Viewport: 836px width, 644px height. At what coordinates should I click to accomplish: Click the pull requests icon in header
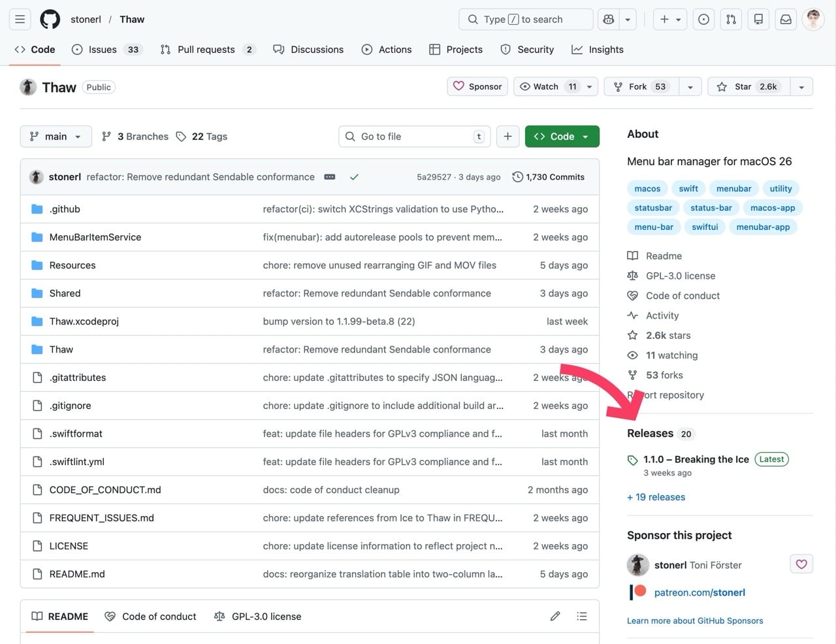[731, 20]
